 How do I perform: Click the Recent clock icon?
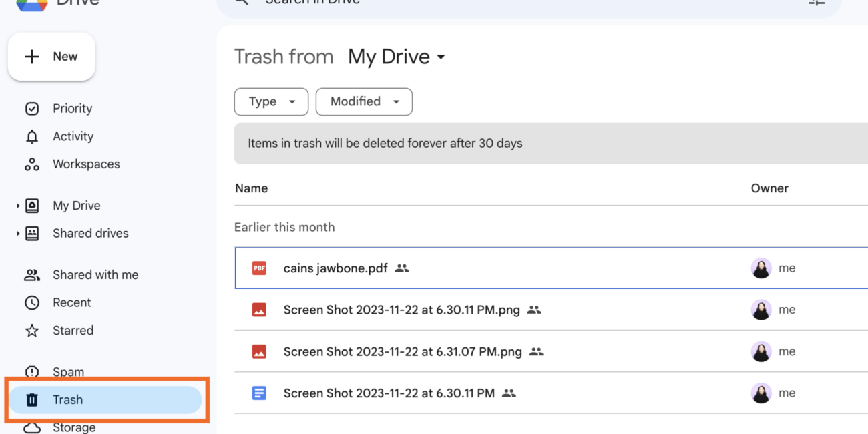(x=31, y=302)
